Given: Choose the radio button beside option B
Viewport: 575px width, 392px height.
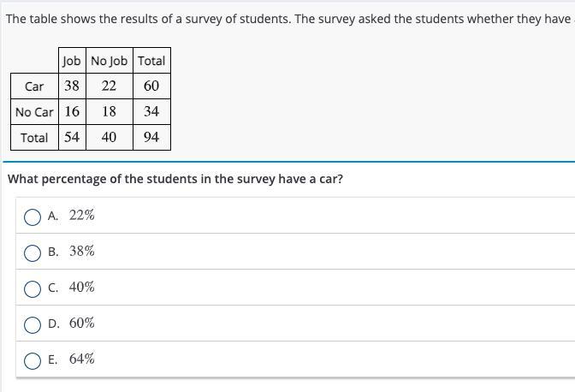Looking at the screenshot, I should pos(33,252).
